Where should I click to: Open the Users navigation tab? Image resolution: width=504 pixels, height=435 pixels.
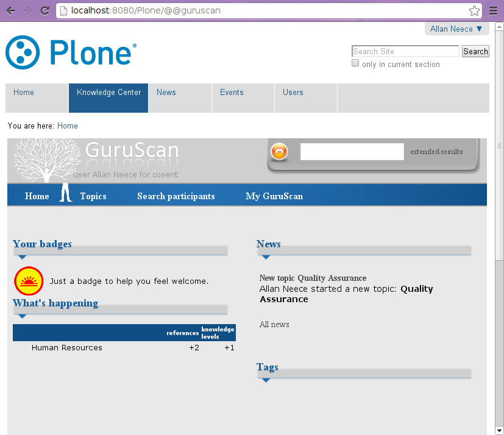click(x=306, y=98)
